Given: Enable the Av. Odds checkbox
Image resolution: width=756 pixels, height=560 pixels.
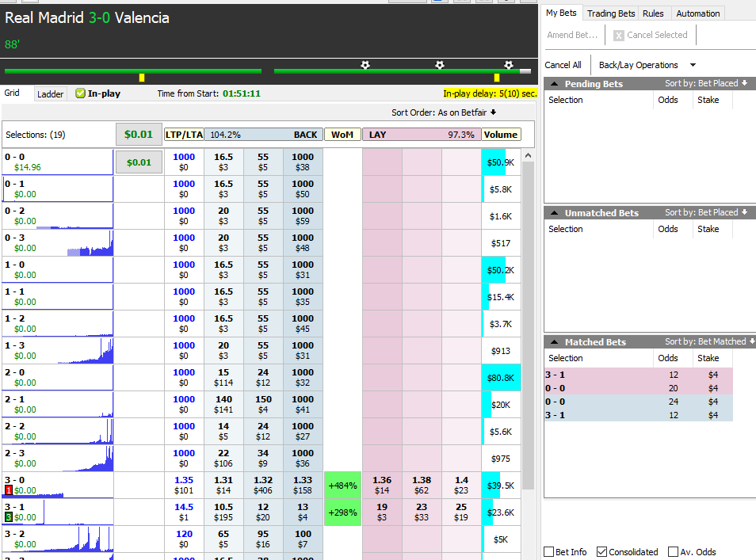Looking at the screenshot, I should tap(673, 552).
